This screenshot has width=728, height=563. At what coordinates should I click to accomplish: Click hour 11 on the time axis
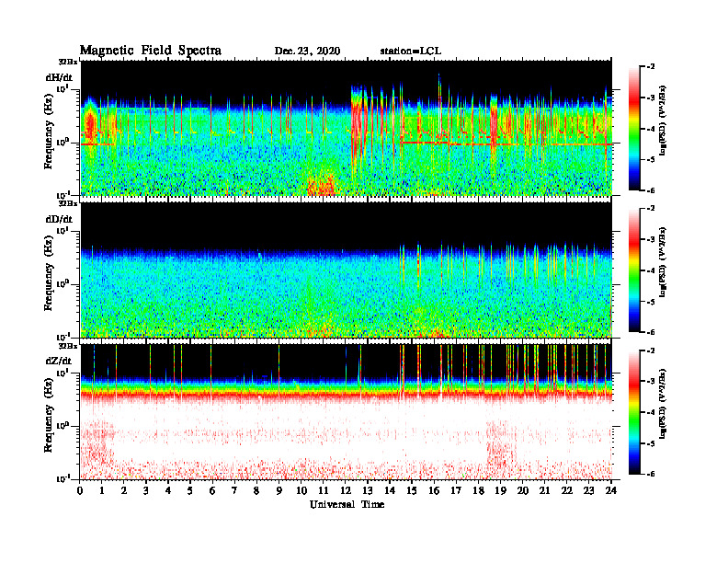click(x=324, y=491)
